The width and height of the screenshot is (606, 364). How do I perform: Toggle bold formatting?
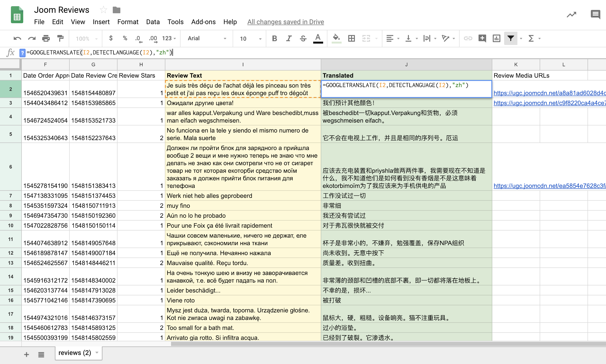274,39
